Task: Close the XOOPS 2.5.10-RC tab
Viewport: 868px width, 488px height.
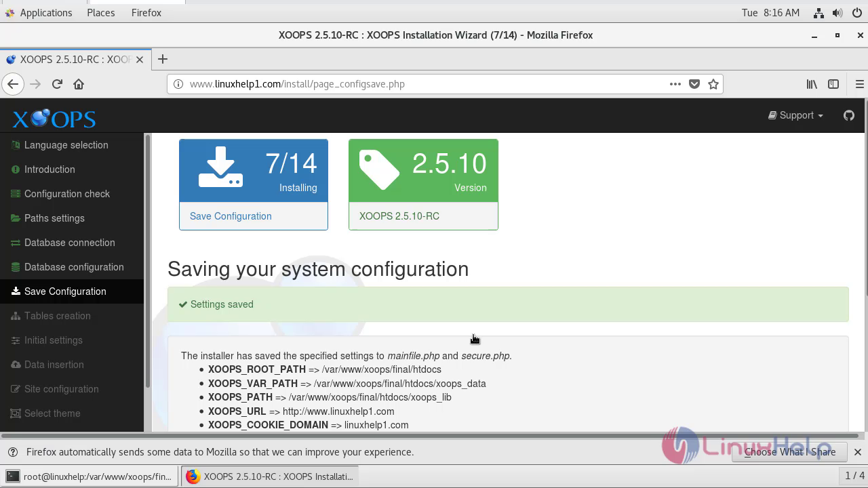Action: (x=140, y=59)
